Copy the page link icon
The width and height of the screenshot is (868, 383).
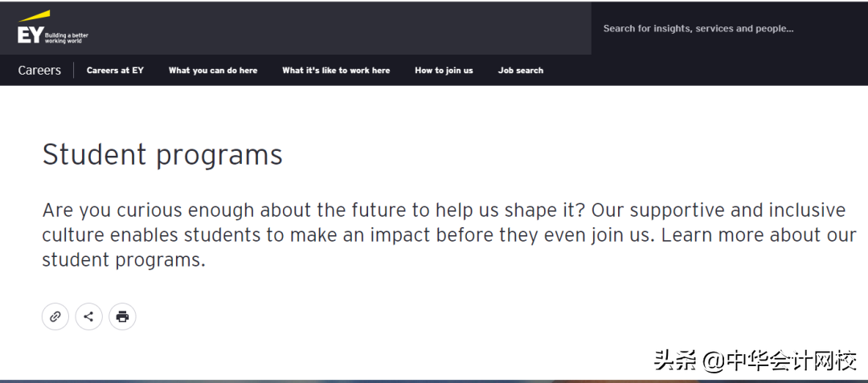(x=55, y=316)
